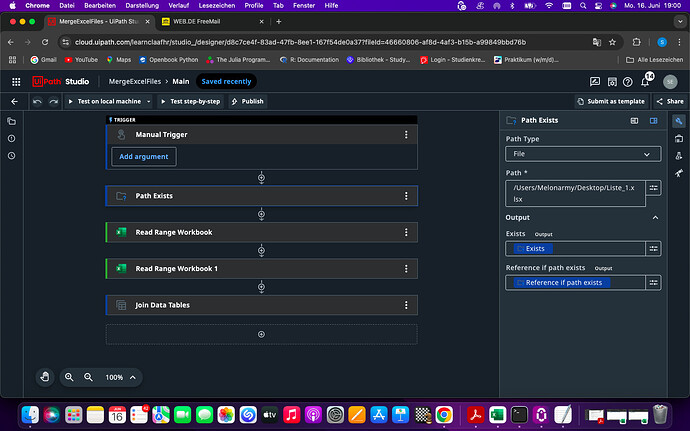Open Terminal from the Dock
This screenshot has width=690, height=431.
click(x=519, y=415)
